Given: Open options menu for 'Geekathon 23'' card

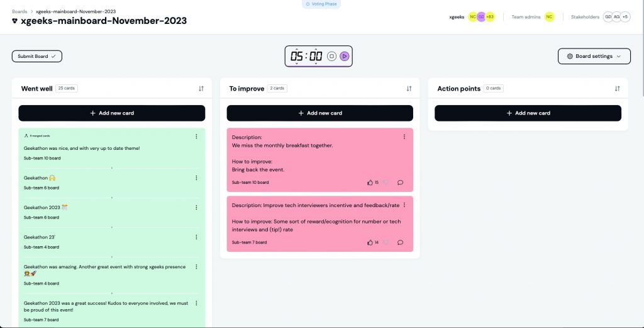Looking at the screenshot, I should click(x=196, y=237).
